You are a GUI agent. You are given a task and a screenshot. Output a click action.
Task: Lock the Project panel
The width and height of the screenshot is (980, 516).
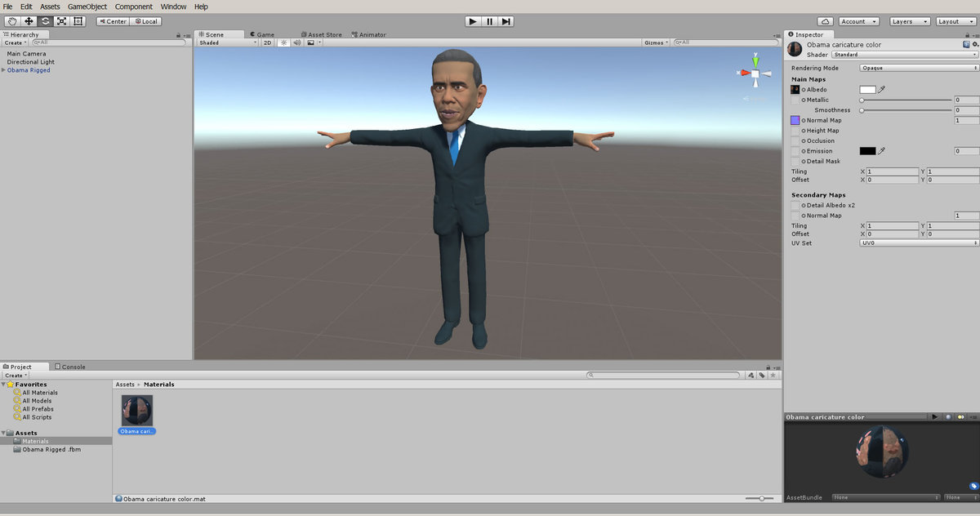(768, 367)
